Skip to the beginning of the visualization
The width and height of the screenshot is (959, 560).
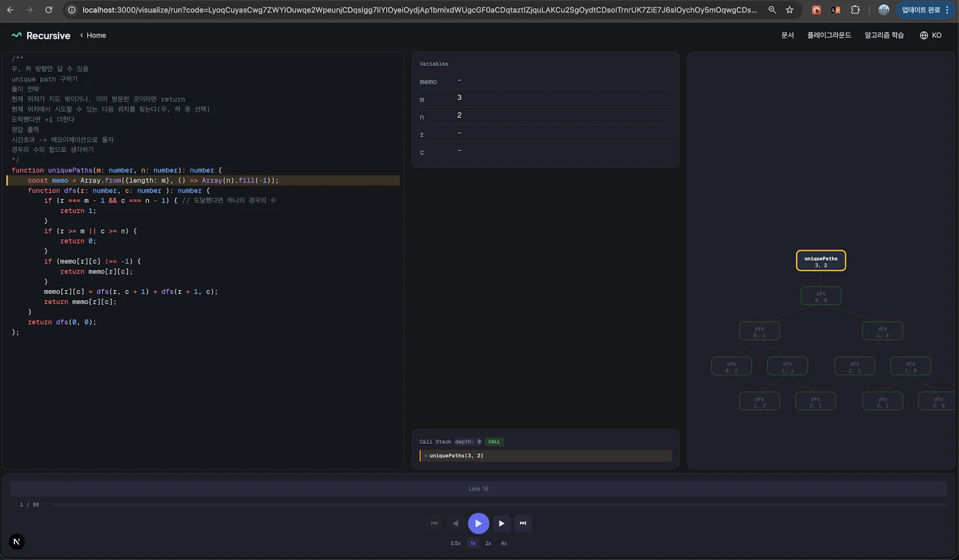[434, 523]
